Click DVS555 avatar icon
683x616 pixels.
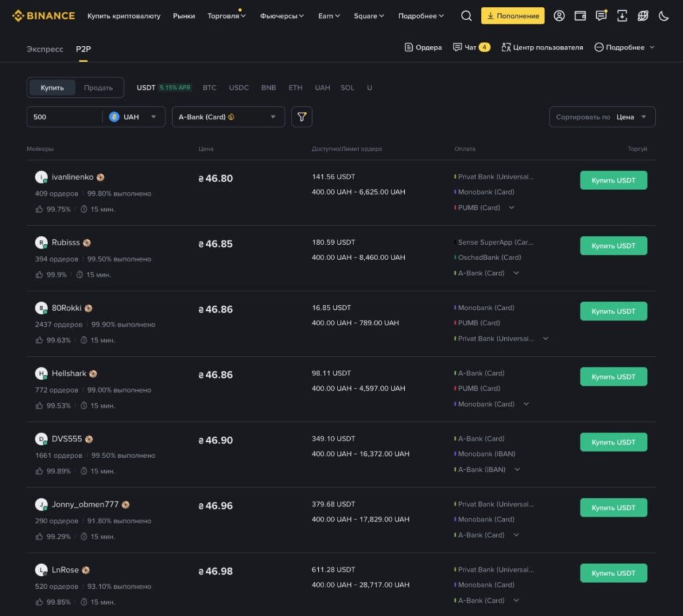click(x=41, y=439)
